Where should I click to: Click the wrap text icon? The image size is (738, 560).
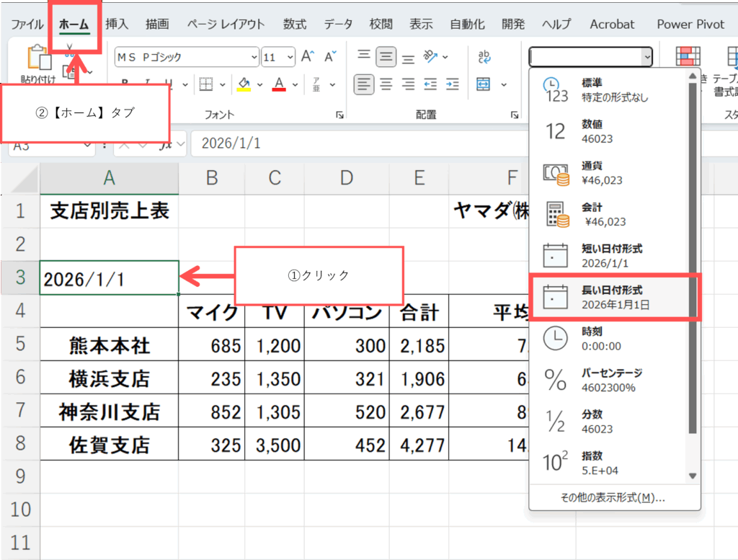tap(484, 57)
